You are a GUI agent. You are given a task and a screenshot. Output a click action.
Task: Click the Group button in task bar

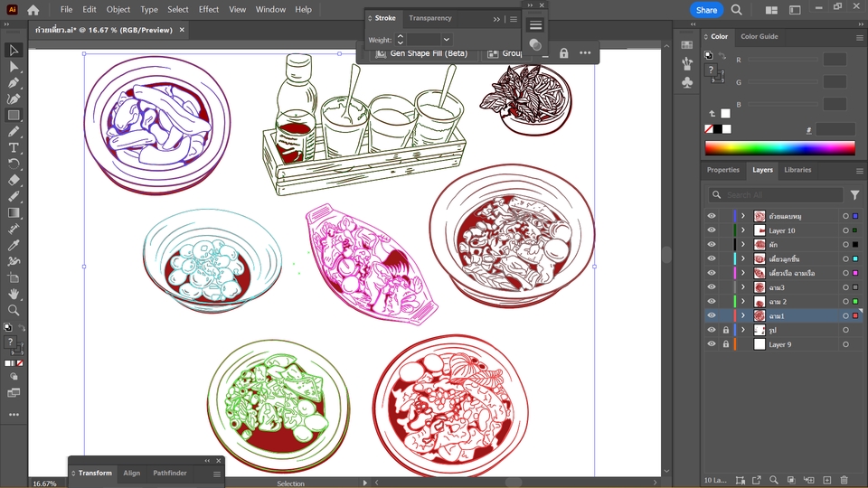(505, 53)
